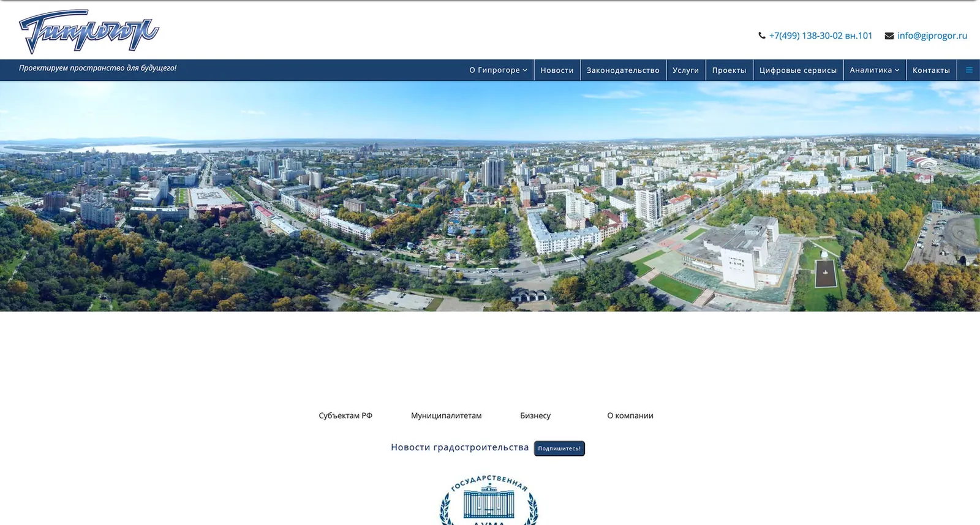Click the panoramic city banner image

coord(490,196)
